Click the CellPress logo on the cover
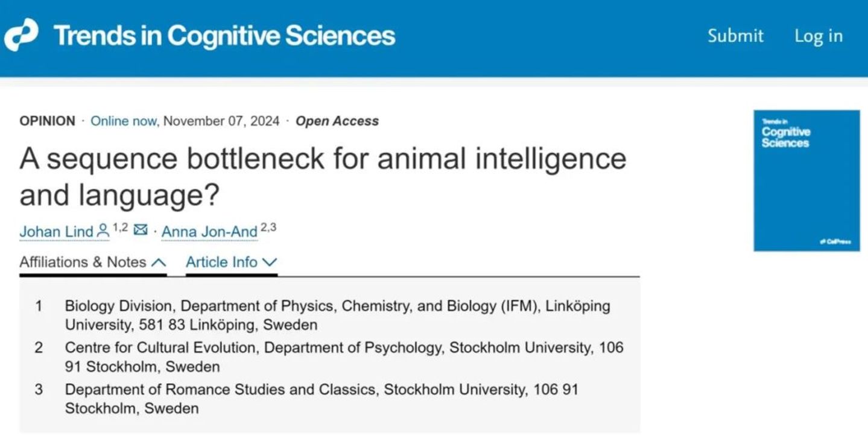The height and width of the screenshot is (435, 868). click(x=835, y=241)
